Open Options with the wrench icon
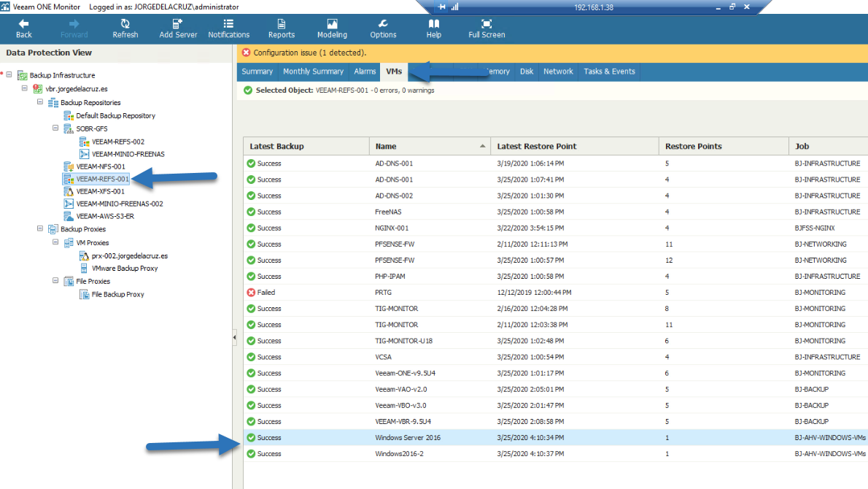Screen dimensions: 868x489 [x=383, y=28]
